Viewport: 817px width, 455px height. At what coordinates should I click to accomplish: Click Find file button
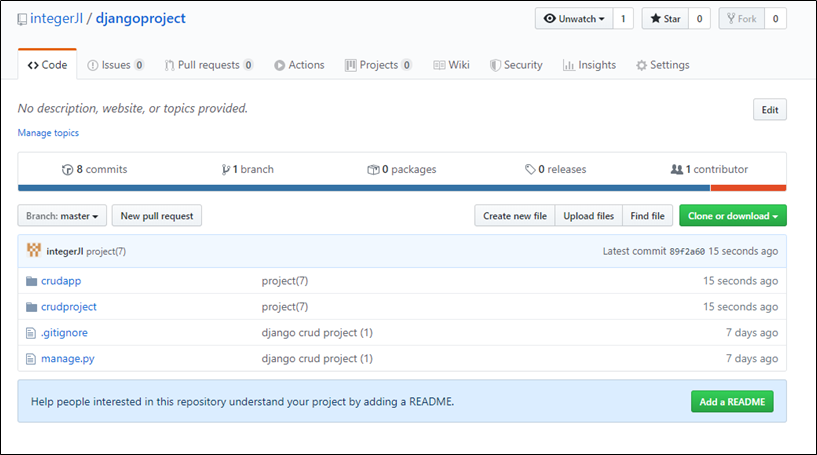648,216
